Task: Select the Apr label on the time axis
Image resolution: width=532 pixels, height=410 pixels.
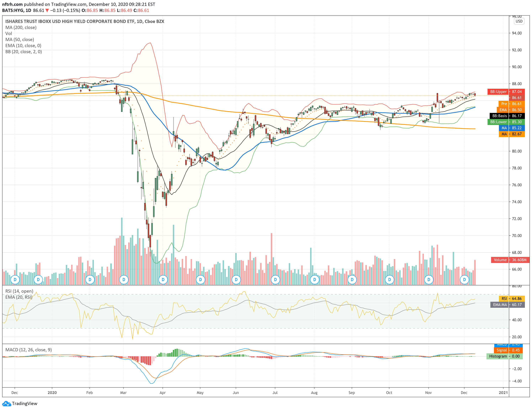Action: [163, 393]
